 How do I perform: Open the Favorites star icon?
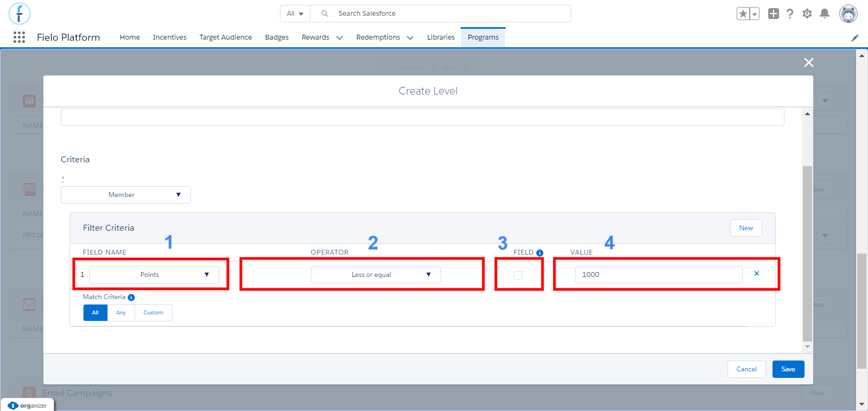[743, 14]
